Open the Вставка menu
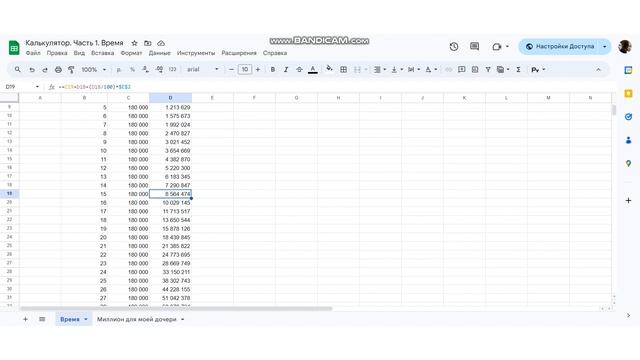640x360 pixels. [x=102, y=53]
